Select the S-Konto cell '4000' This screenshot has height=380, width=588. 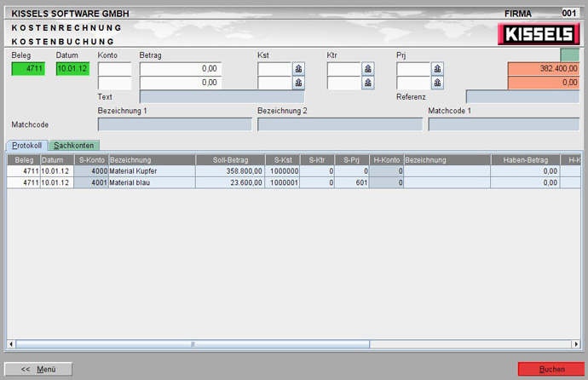[91, 171]
